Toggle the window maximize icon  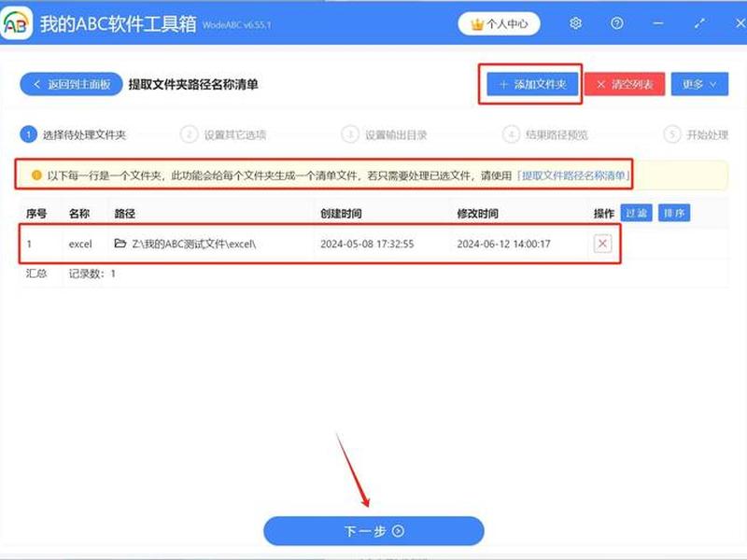tap(698, 23)
